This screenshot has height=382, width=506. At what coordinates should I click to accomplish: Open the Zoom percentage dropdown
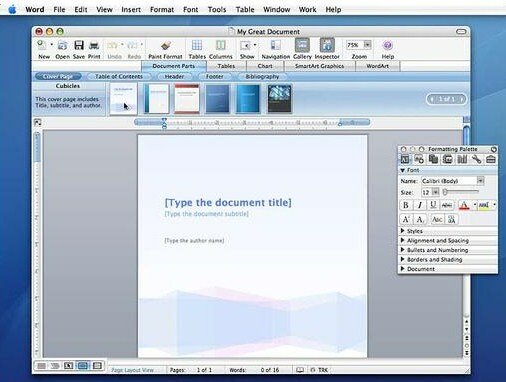coord(367,44)
